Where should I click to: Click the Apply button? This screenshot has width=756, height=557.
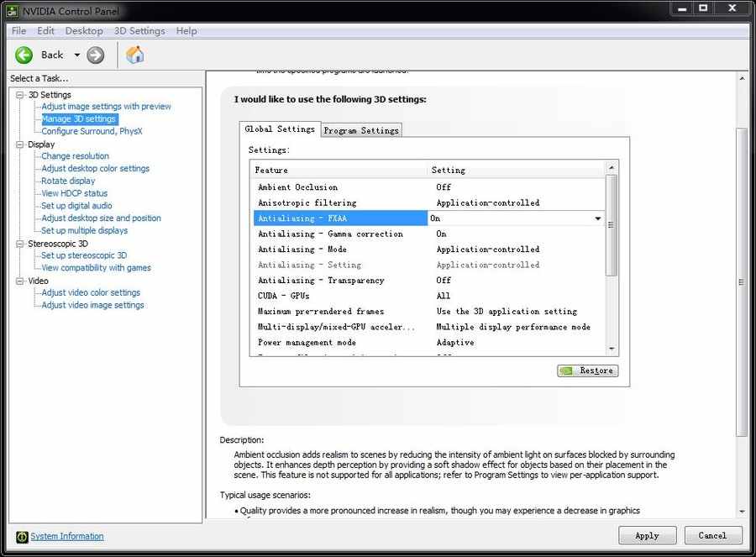pyautogui.click(x=647, y=535)
